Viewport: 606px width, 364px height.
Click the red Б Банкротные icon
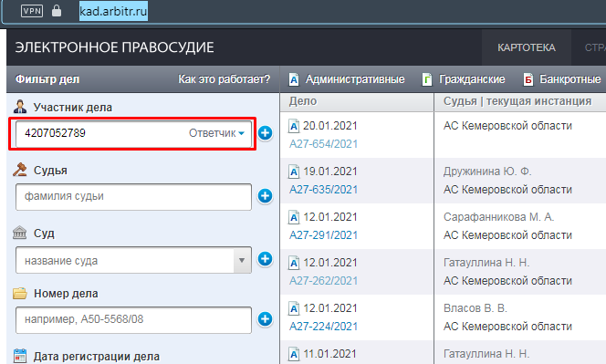pos(528,79)
